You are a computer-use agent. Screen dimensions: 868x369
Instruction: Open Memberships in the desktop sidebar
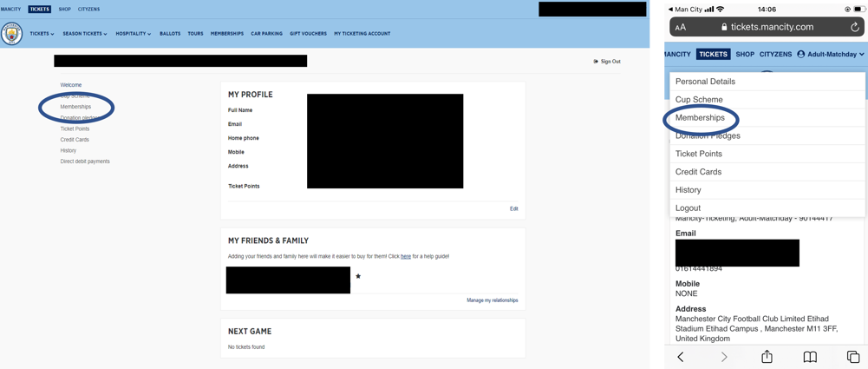pos(75,107)
